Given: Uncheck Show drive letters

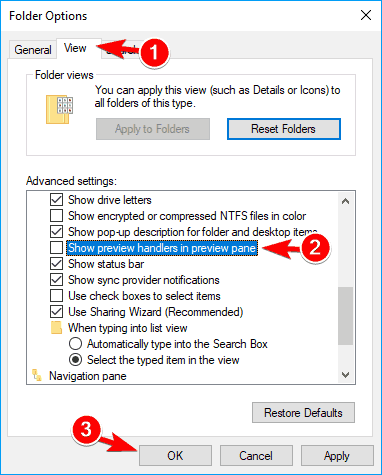Looking at the screenshot, I should [56, 200].
